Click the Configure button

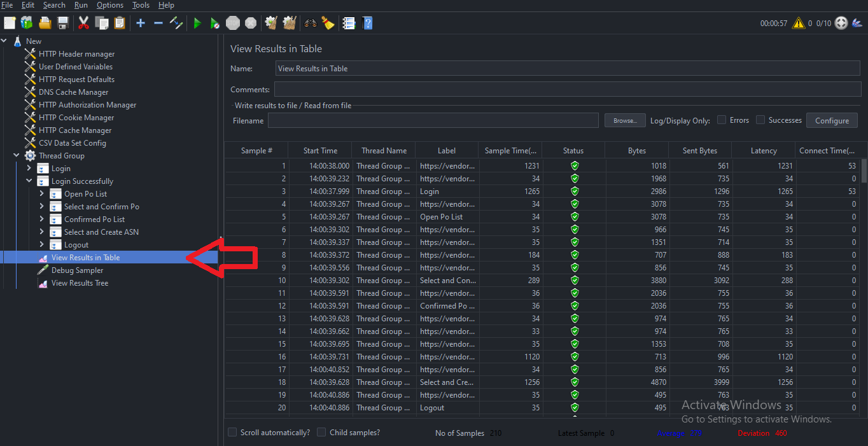832,120
